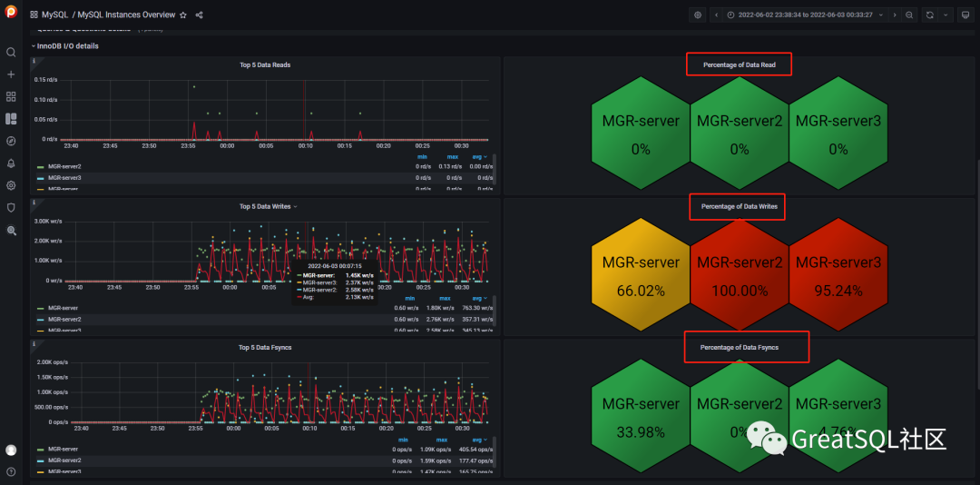
Task: Move time range backwards
Action: pos(716,15)
